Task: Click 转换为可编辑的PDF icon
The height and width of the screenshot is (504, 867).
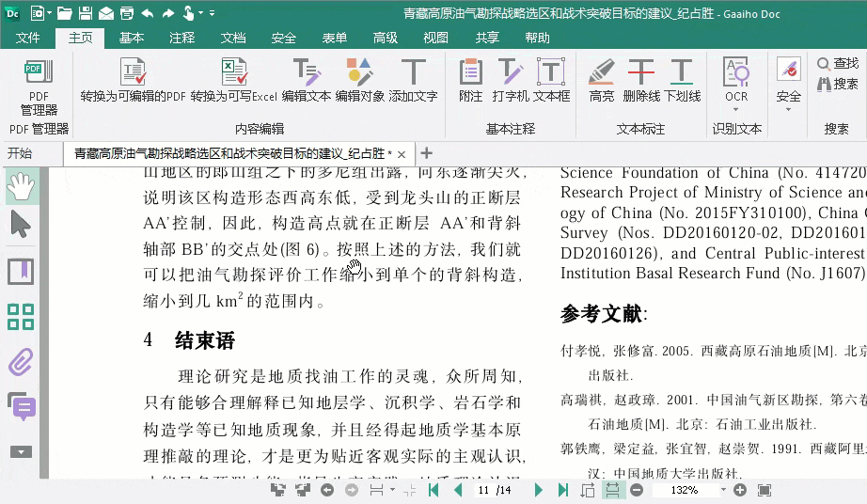Action: coord(133,71)
